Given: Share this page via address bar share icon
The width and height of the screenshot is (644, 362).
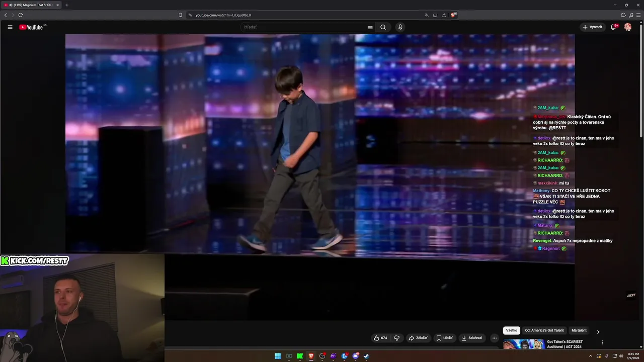Looking at the screenshot, I should [444, 15].
